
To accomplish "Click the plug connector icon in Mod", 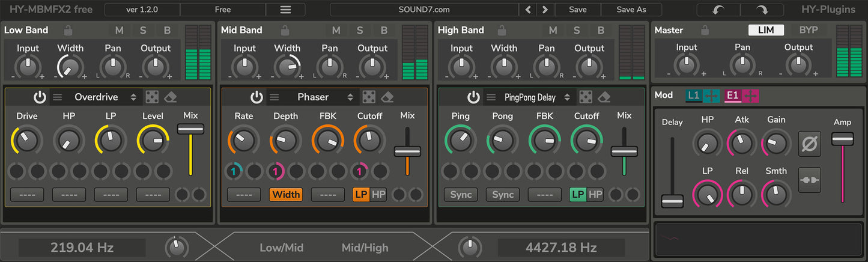I will point(810,180).
